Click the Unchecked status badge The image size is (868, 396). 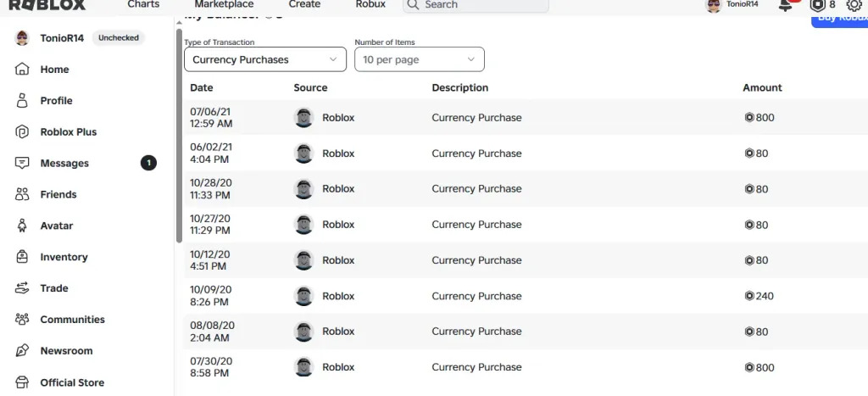point(119,37)
